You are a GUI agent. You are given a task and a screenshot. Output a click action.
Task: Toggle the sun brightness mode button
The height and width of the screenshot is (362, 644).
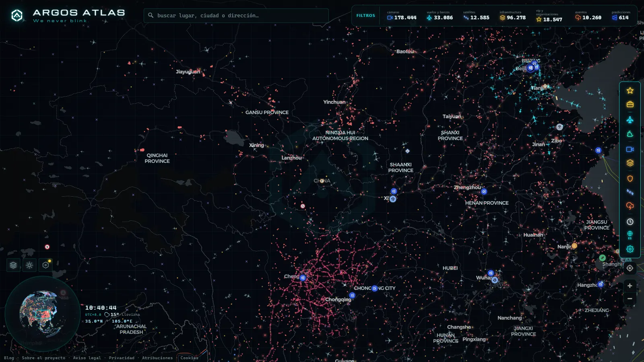[x=29, y=265]
